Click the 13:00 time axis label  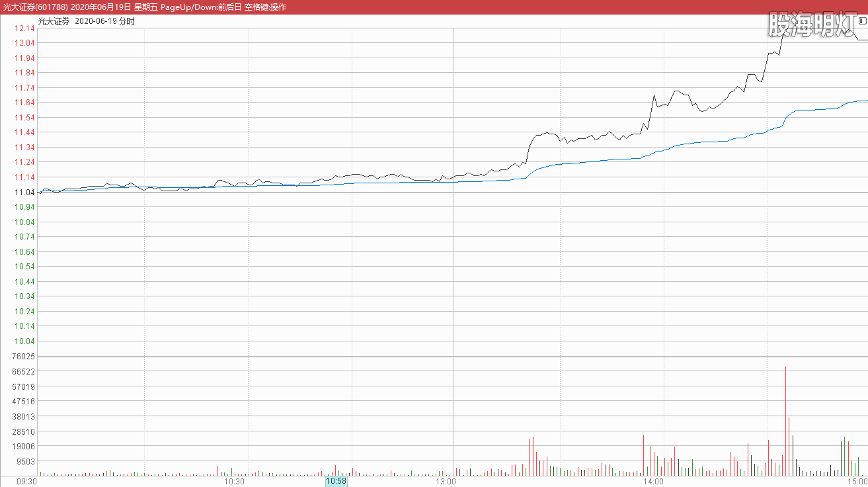click(x=446, y=482)
